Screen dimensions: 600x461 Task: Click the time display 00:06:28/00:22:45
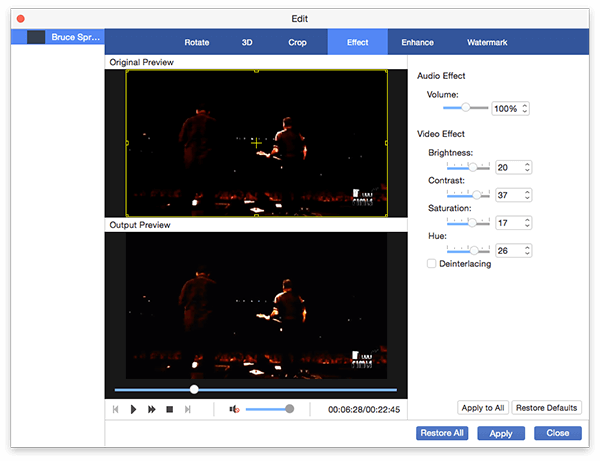364,410
